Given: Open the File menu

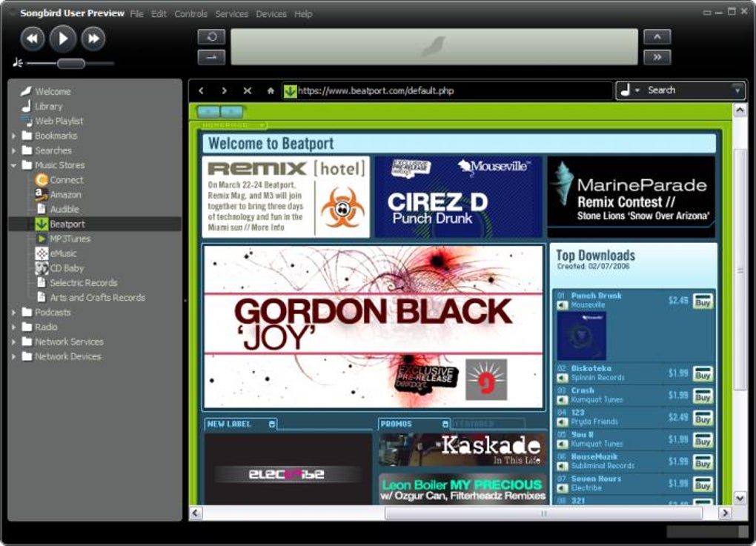Looking at the screenshot, I should click(x=137, y=14).
